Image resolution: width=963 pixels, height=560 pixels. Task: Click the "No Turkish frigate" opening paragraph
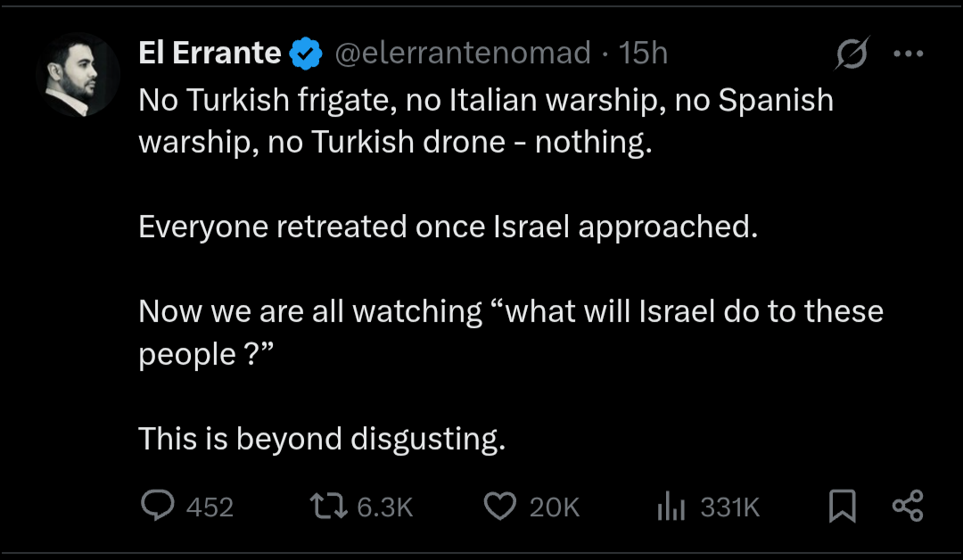pos(486,121)
